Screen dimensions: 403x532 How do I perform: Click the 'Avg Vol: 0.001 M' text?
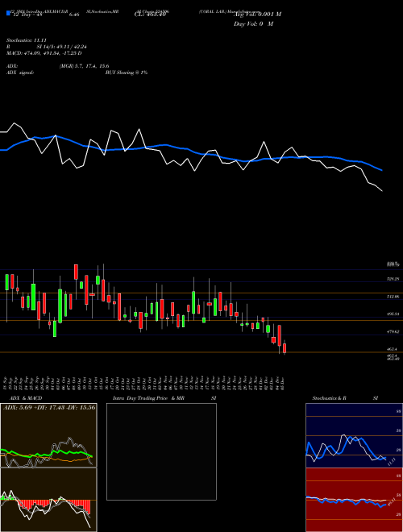[x=257, y=15]
